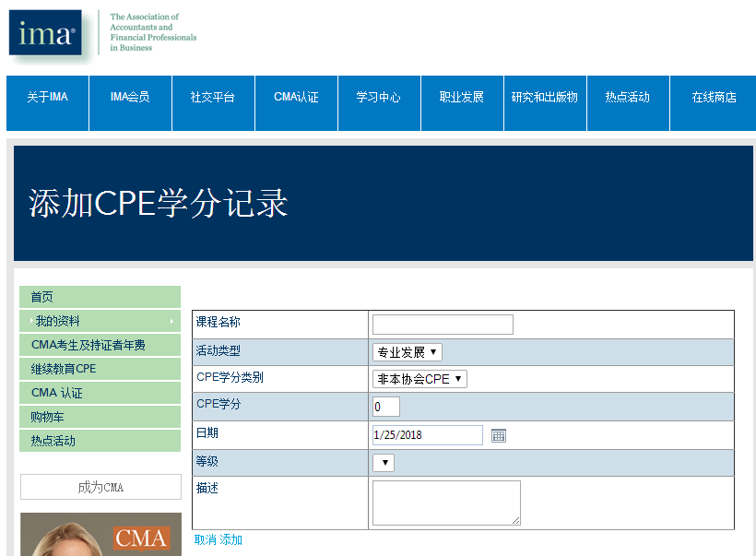Select the 在线商店 menu item
Viewport: 756px width, 556px height.
(x=711, y=102)
